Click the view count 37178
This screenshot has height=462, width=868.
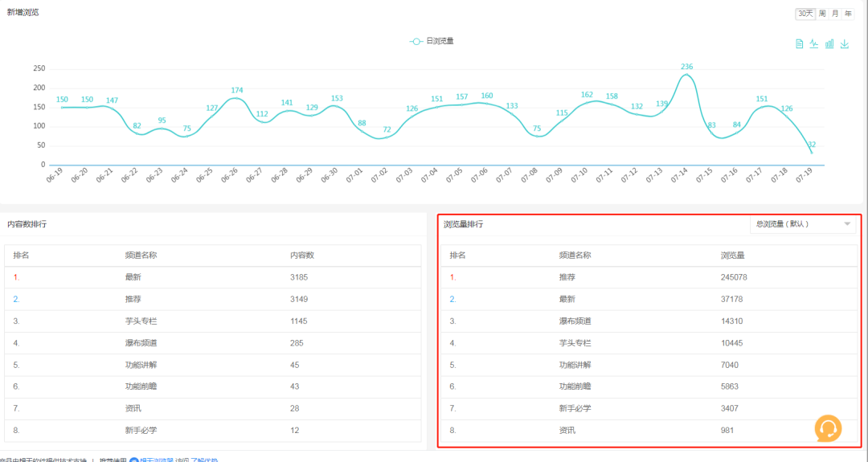pyautogui.click(x=732, y=300)
